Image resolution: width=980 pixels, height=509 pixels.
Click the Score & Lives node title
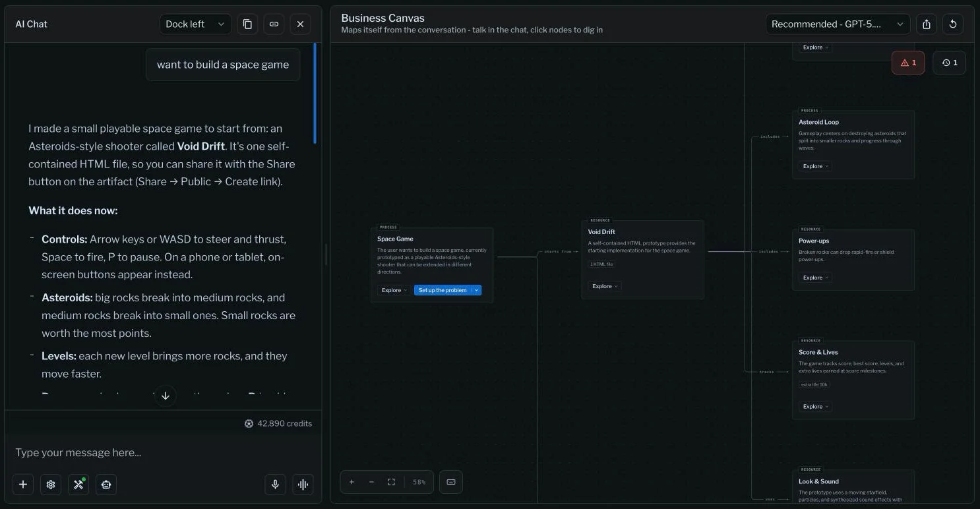pyautogui.click(x=818, y=352)
